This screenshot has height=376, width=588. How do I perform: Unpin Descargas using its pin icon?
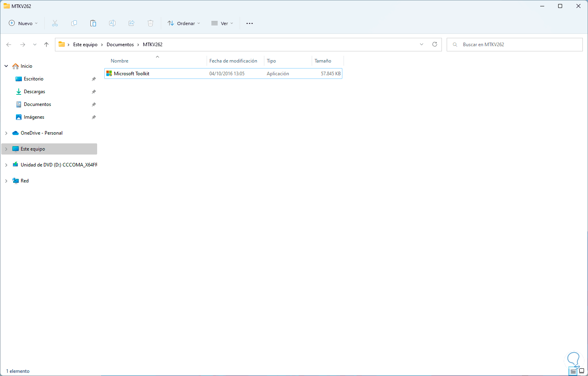tap(94, 92)
